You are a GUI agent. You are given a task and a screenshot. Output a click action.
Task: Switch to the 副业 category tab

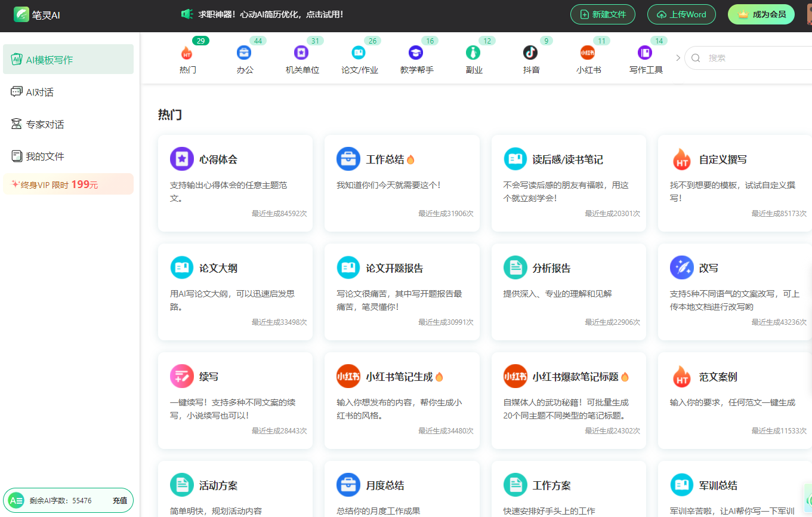(474, 59)
